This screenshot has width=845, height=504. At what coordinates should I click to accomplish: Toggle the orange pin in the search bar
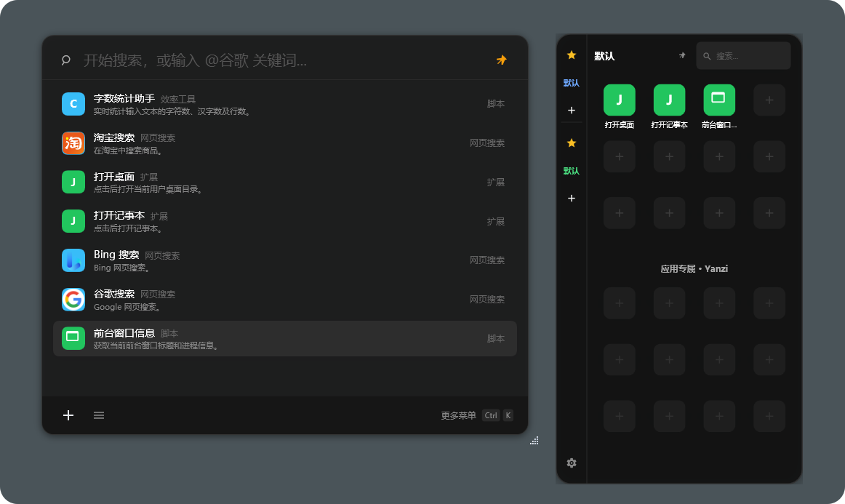(x=502, y=60)
